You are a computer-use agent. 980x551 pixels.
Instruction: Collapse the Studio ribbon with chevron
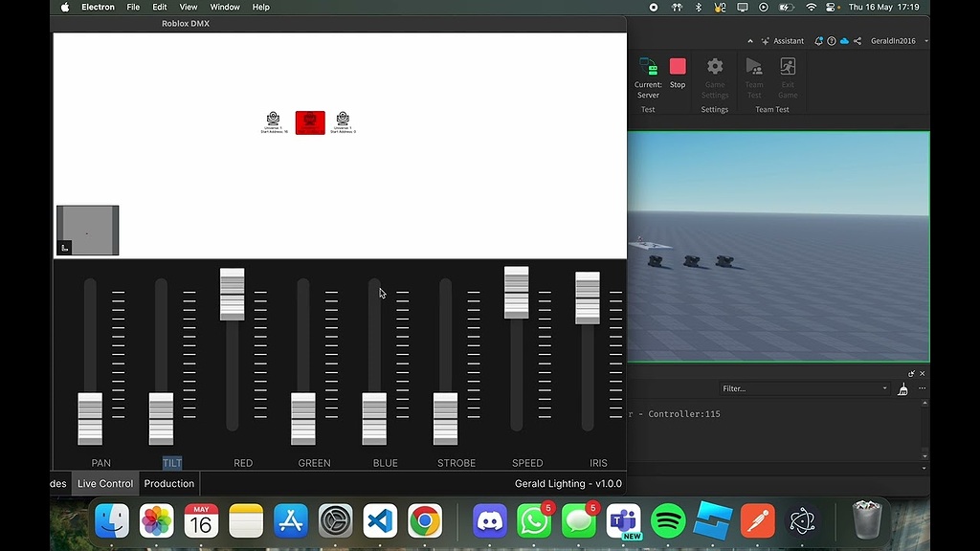pyautogui.click(x=752, y=41)
